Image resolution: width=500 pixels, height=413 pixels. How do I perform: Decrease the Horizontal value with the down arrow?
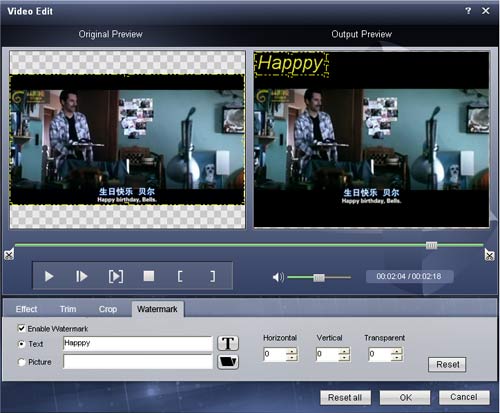click(x=292, y=357)
